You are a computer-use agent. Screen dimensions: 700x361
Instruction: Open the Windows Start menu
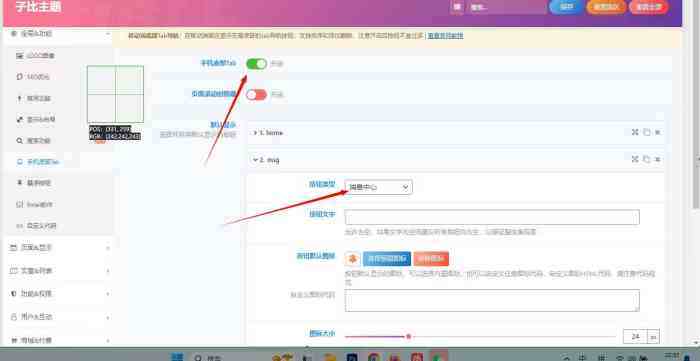coord(177,357)
